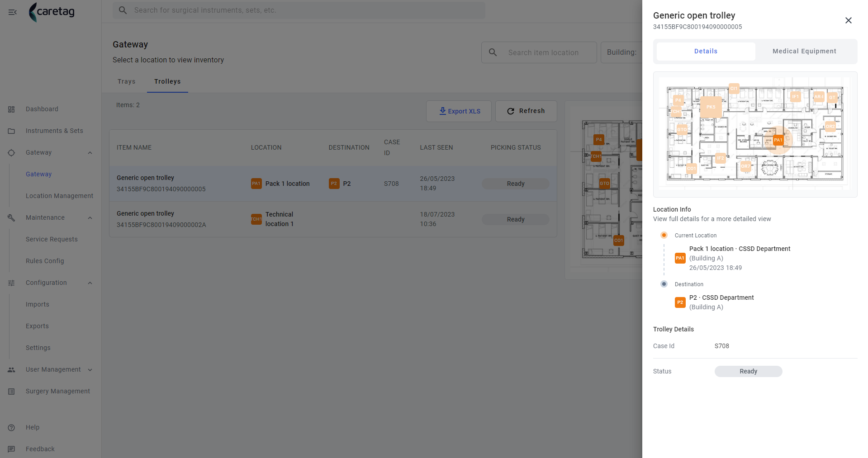Collapse the Gateway sidebar section

point(90,153)
